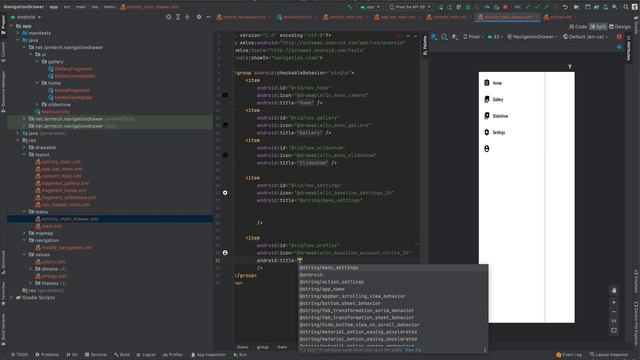Open Project panel settings gear
The height and width of the screenshot is (360, 640).
click(x=199, y=17)
